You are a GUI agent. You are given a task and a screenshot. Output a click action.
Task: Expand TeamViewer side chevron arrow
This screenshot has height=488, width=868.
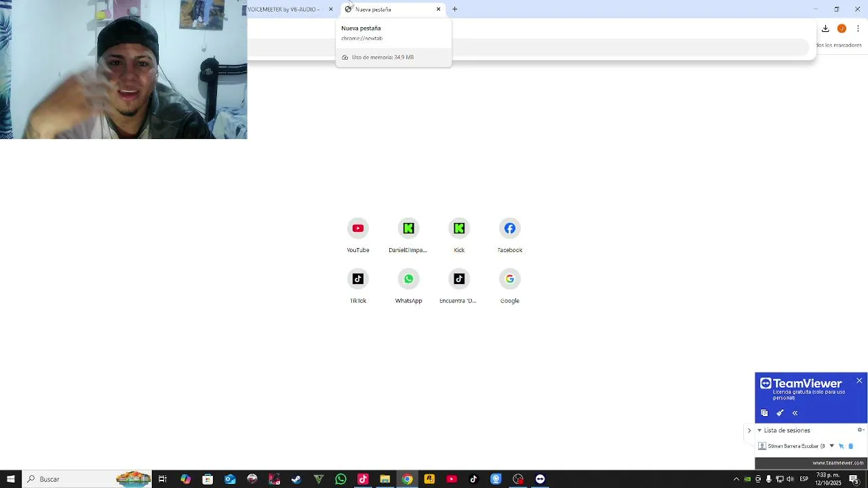click(x=749, y=430)
